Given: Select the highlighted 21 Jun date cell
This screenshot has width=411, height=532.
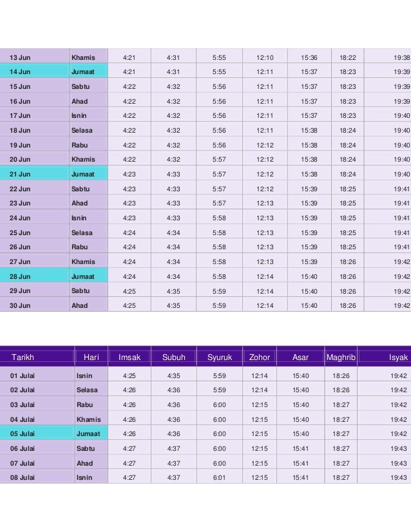Looking at the screenshot, I should (35, 174).
